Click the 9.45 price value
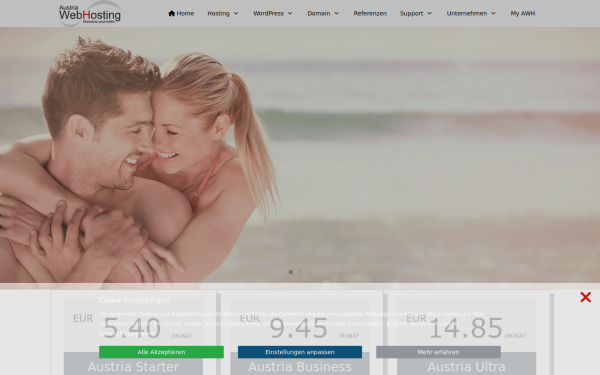Image resolution: width=600 pixels, height=375 pixels. [x=299, y=328]
